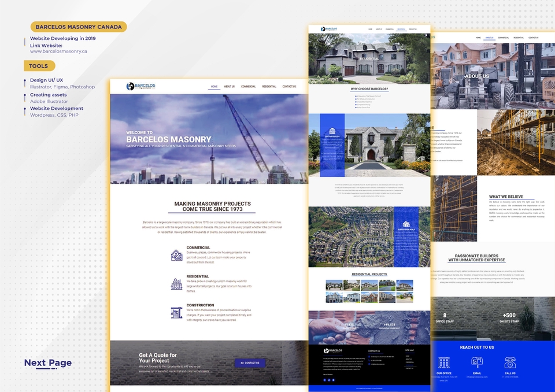
Task: Select HOME in the residential page navigation
Action: [370, 29]
